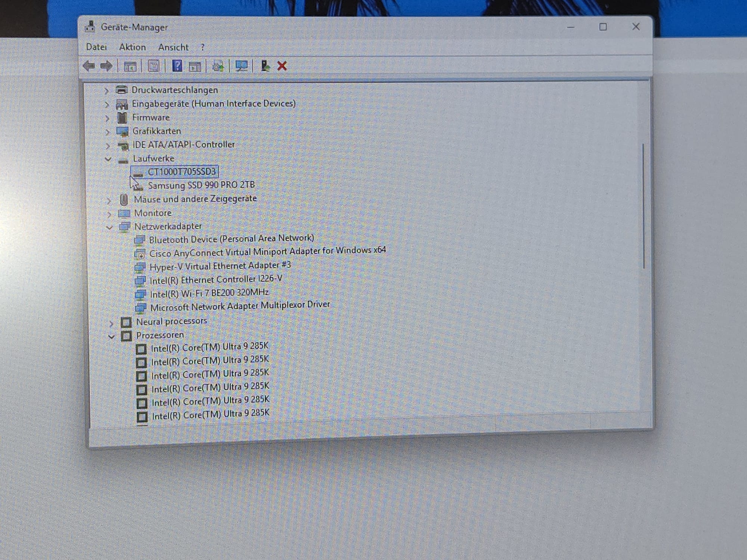Collapse the Laufwerke category
Image resolution: width=747 pixels, height=560 pixels.
(108, 159)
